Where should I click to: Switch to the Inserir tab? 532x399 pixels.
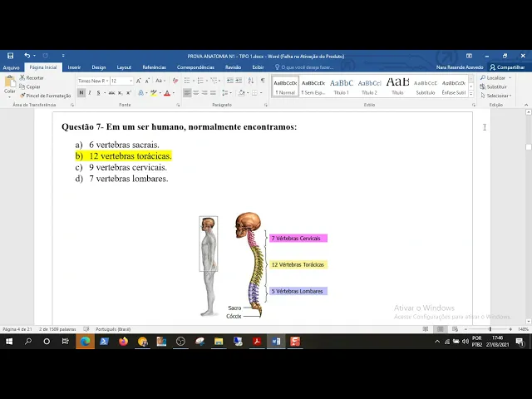coord(74,67)
